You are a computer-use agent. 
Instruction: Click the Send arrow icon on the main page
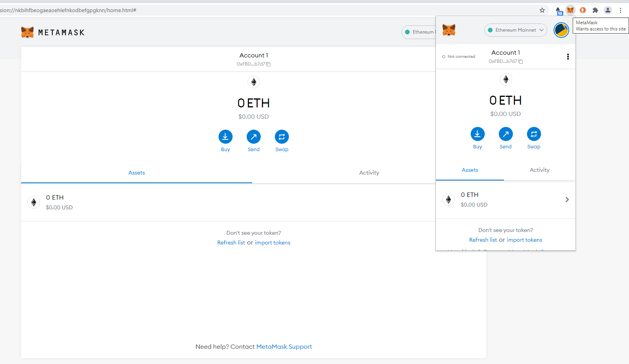click(x=254, y=137)
